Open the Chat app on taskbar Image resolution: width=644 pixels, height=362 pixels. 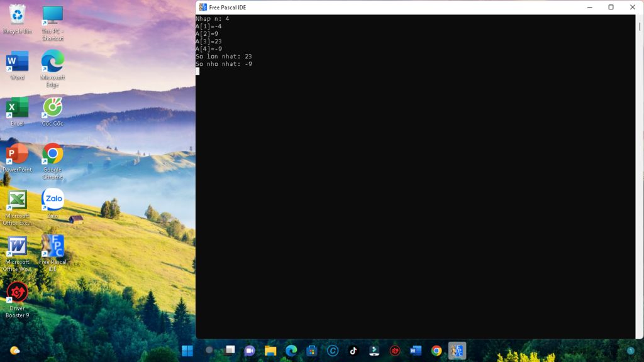[x=250, y=351]
